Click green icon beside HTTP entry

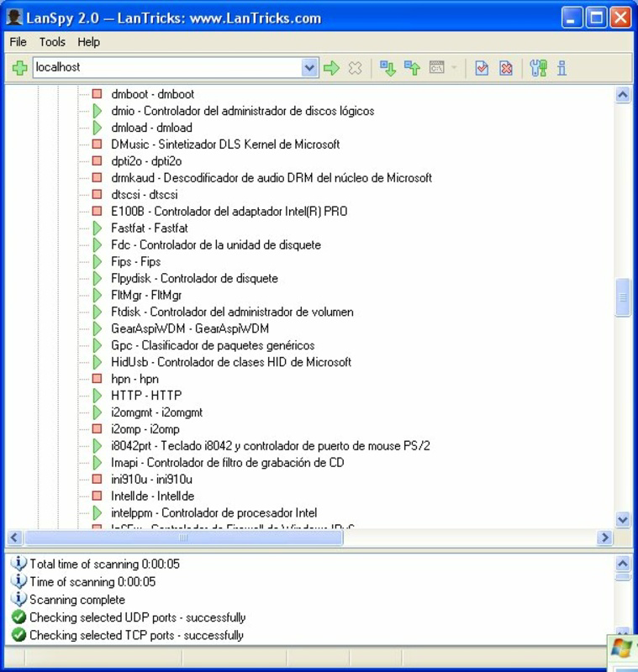point(98,395)
